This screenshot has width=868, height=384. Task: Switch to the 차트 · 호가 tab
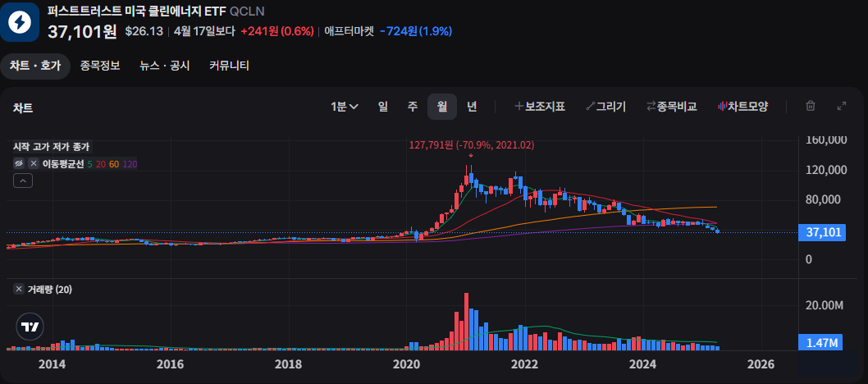[35, 66]
